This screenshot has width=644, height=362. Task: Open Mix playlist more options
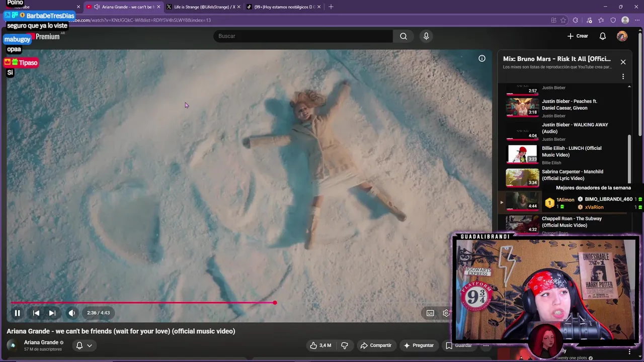point(623,76)
